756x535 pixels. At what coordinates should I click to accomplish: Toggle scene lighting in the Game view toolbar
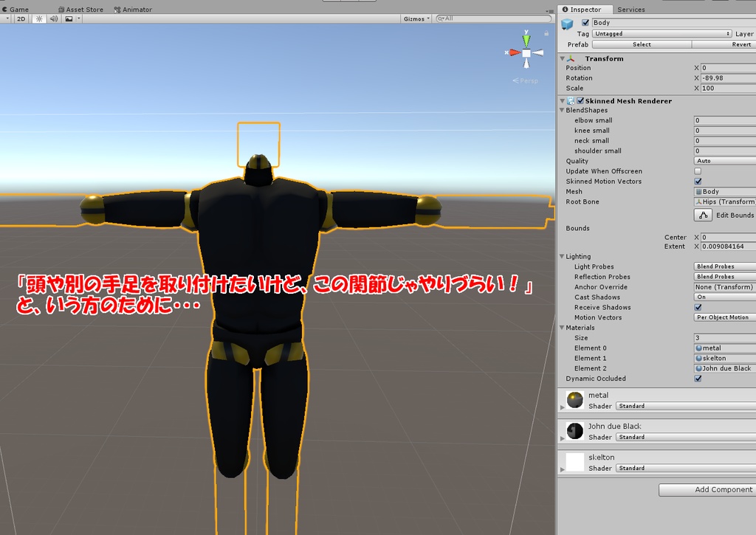click(x=38, y=18)
